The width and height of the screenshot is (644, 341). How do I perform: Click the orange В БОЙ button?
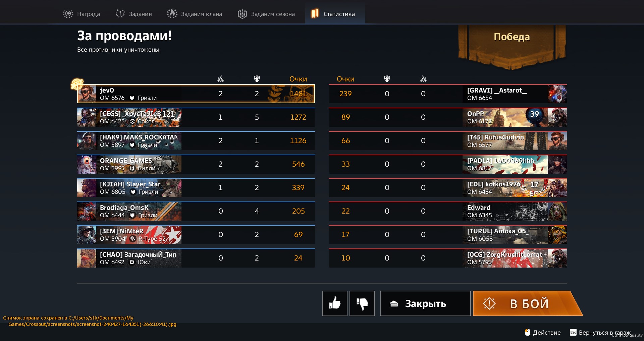527,303
